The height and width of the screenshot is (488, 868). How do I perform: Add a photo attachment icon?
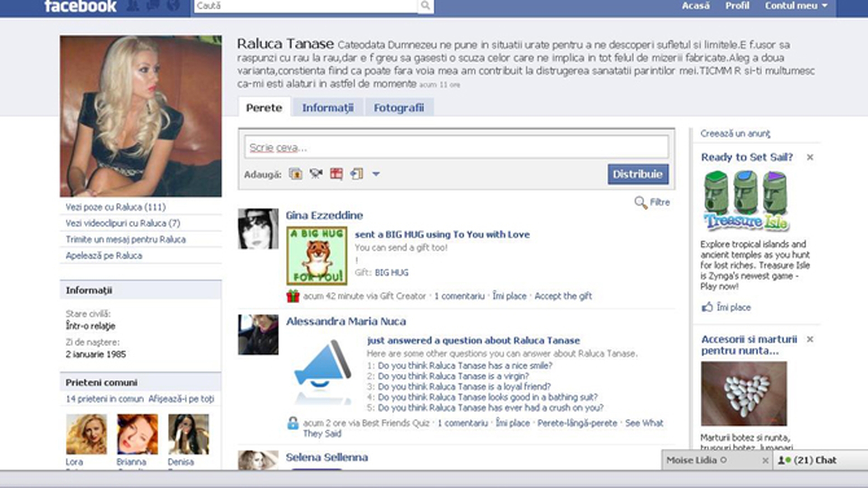(296, 174)
